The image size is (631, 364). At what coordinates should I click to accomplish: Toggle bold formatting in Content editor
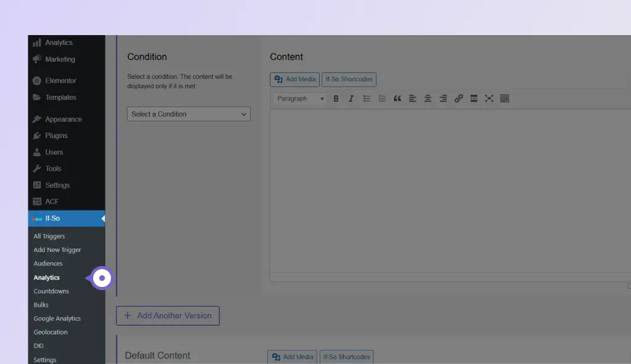pos(336,99)
